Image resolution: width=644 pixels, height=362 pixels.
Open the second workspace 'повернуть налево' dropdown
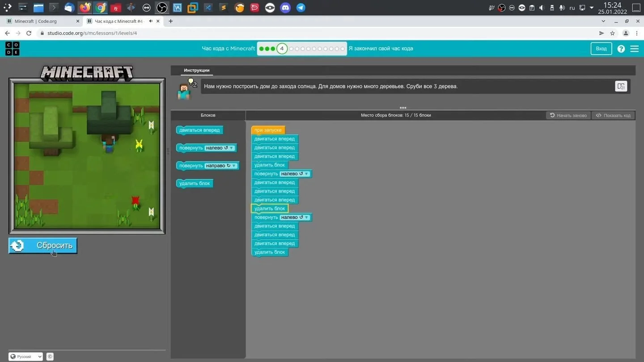tap(295, 218)
